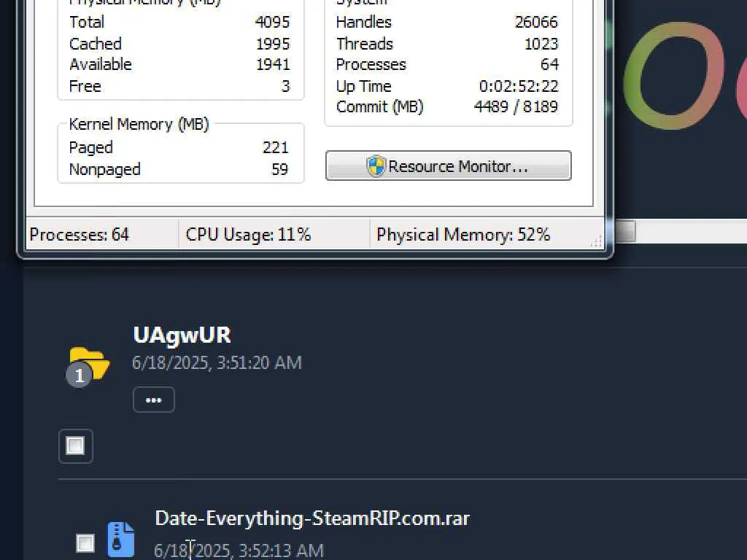The width and height of the screenshot is (747, 560).
Task: Click the 3:52:13 AM timestamp under the rar file
Action: [x=281, y=551]
